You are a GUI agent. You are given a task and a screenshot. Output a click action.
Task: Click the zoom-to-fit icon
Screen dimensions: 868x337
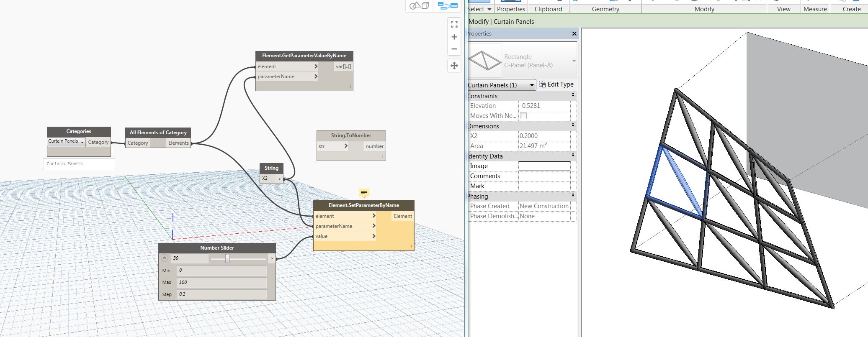[x=454, y=25]
